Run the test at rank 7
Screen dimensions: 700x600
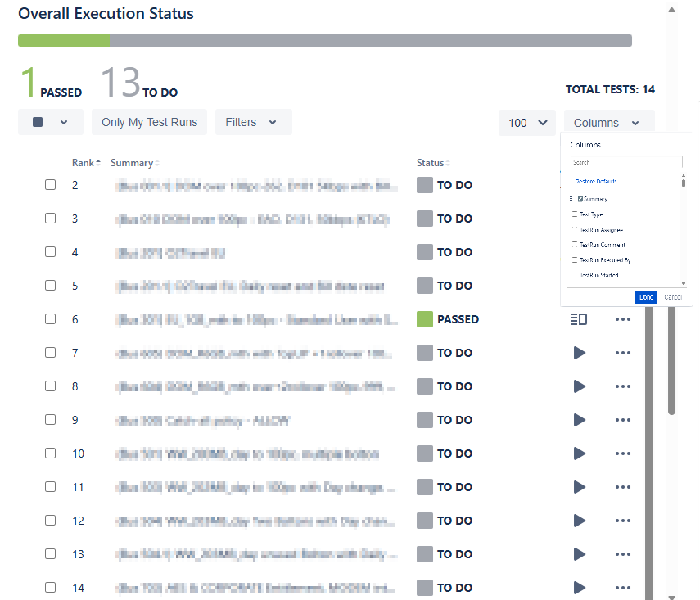[580, 353]
